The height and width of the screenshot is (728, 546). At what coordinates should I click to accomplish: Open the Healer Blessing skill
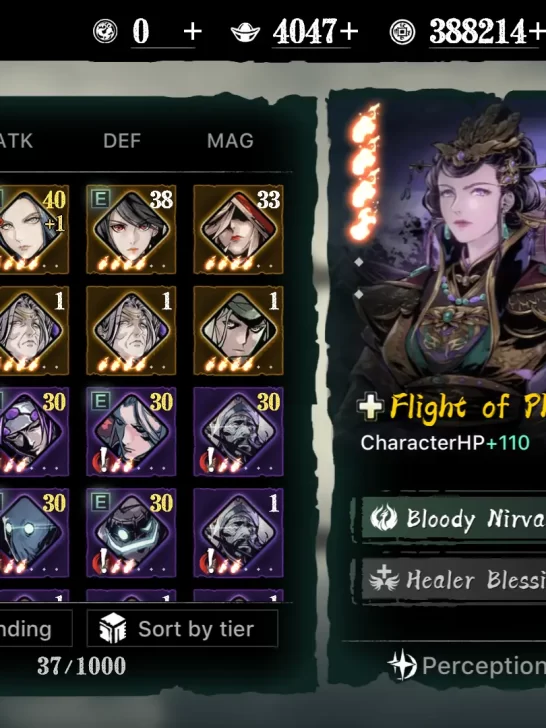(x=454, y=579)
